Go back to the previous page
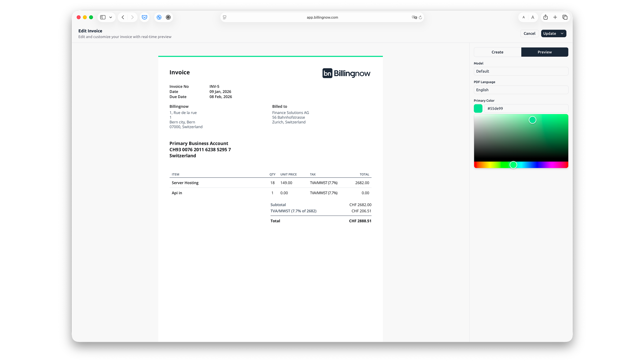 pyautogui.click(x=123, y=17)
